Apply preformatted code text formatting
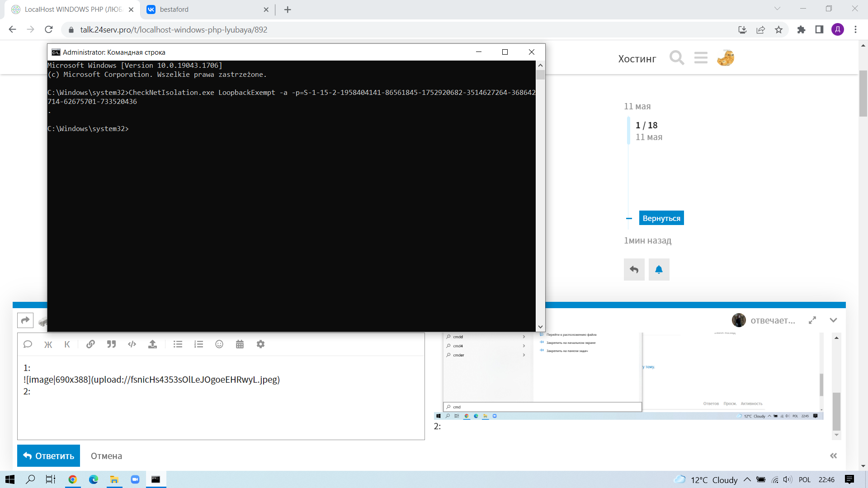The image size is (868, 488). click(132, 344)
